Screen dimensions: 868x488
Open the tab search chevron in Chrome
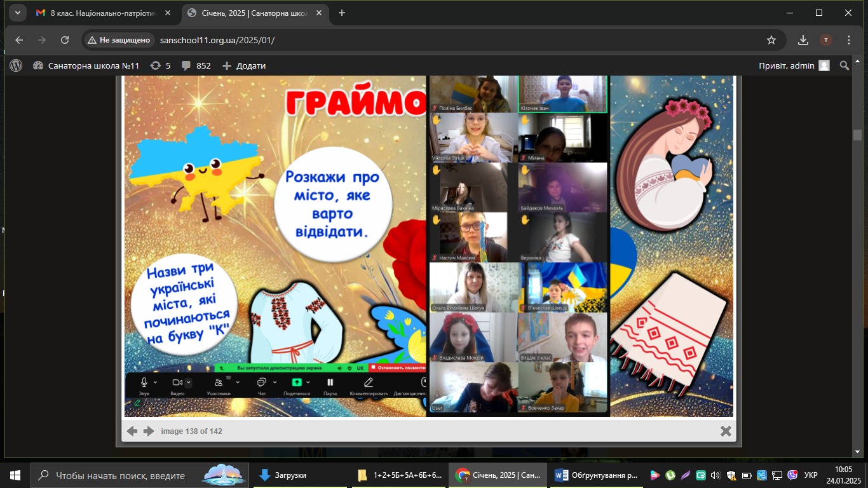(17, 13)
